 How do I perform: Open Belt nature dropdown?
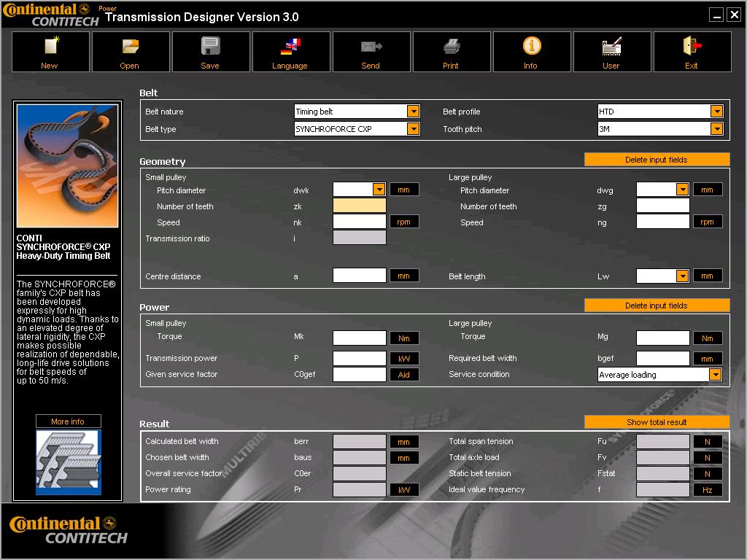coord(413,112)
